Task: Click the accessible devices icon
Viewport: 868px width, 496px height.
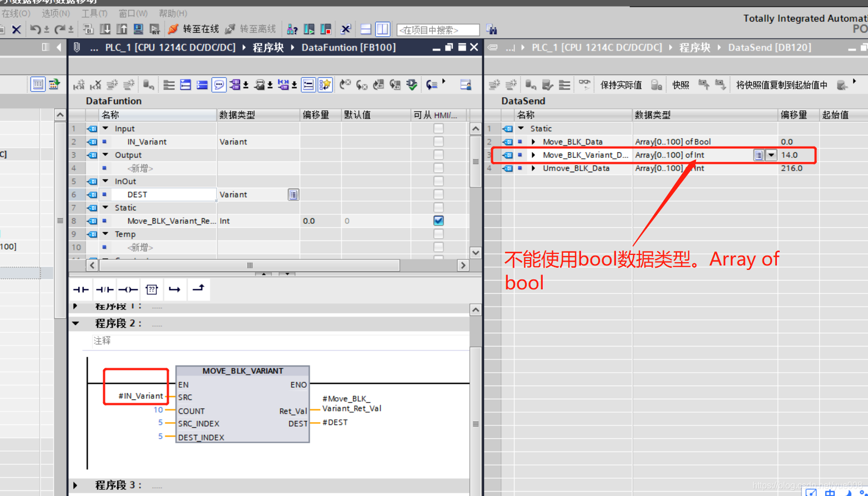Action: (x=292, y=29)
